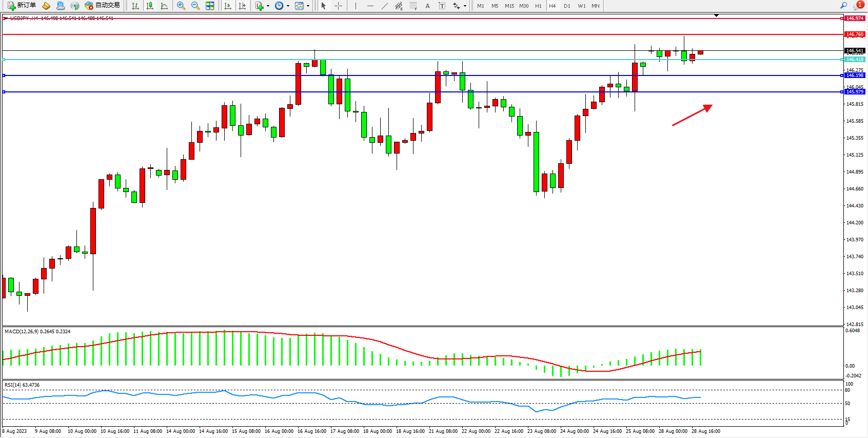Select the line chart icon
The image size is (868, 438).
pyautogui.click(x=164, y=6)
